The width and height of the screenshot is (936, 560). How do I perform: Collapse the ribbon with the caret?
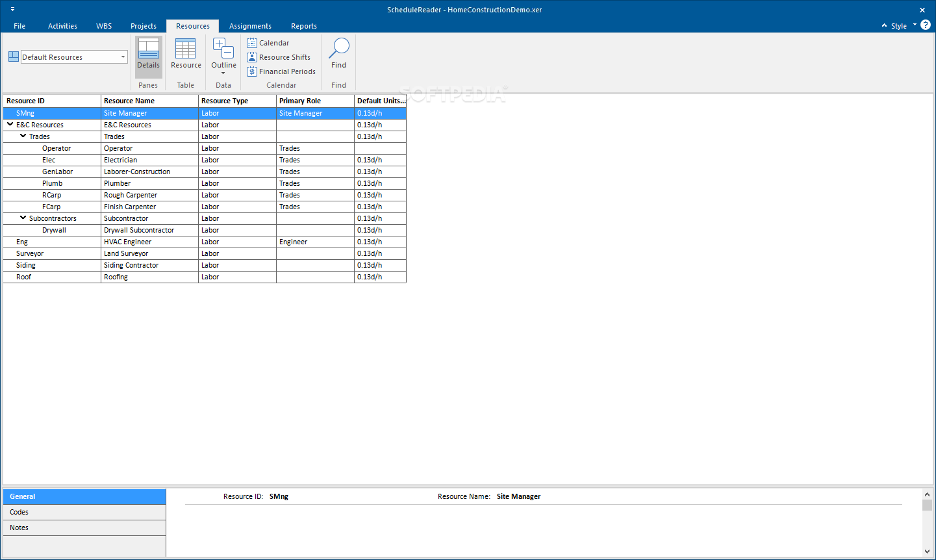(884, 26)
